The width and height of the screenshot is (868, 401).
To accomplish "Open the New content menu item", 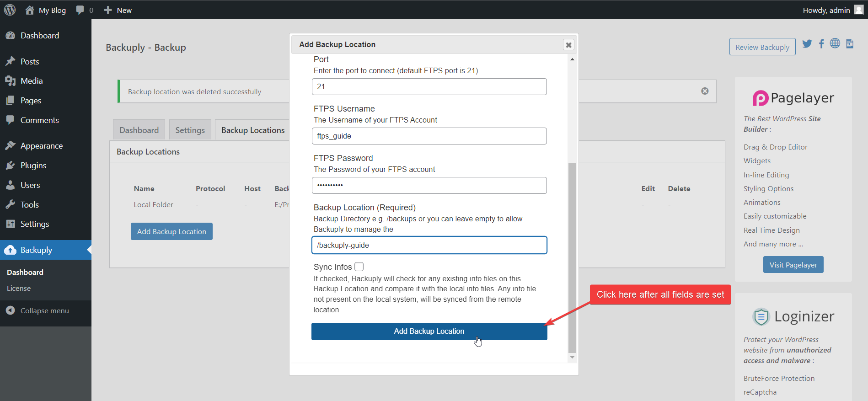I will click(x=118, y=10).
